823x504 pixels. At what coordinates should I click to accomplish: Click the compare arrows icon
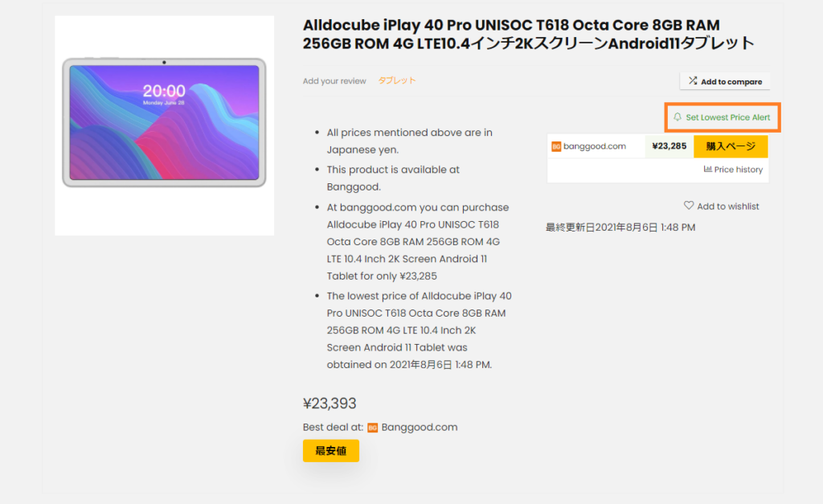point(693,81)
